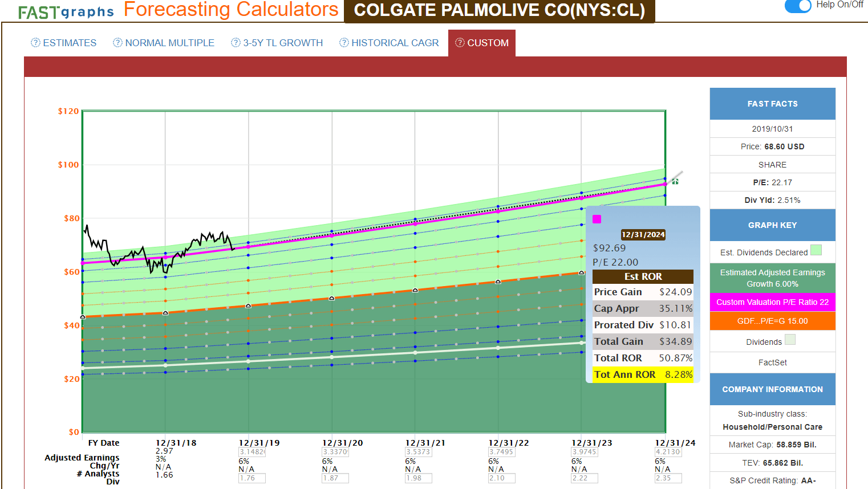Click the FactSet label in graph key

773,362
